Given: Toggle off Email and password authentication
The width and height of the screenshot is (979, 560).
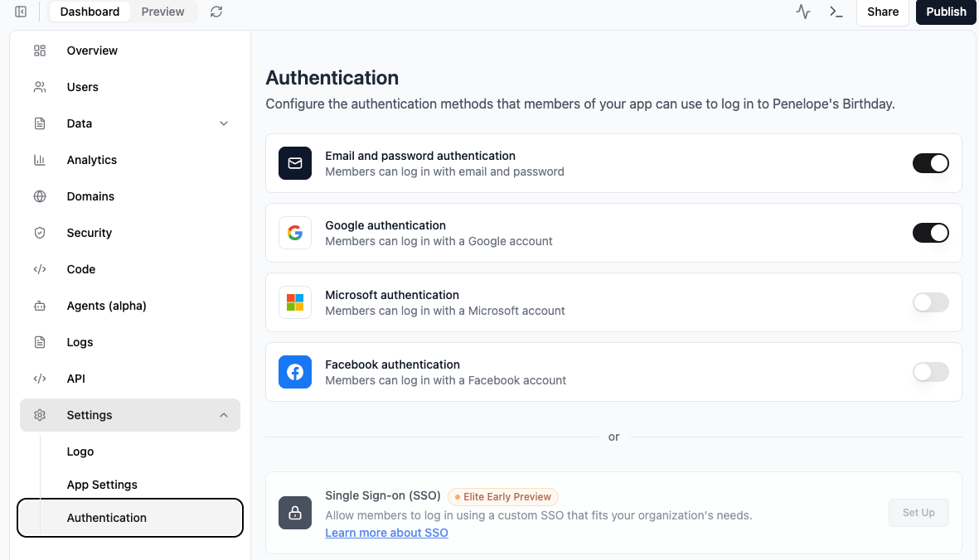Looking at the screenshot, I should [x=930, y=162].
